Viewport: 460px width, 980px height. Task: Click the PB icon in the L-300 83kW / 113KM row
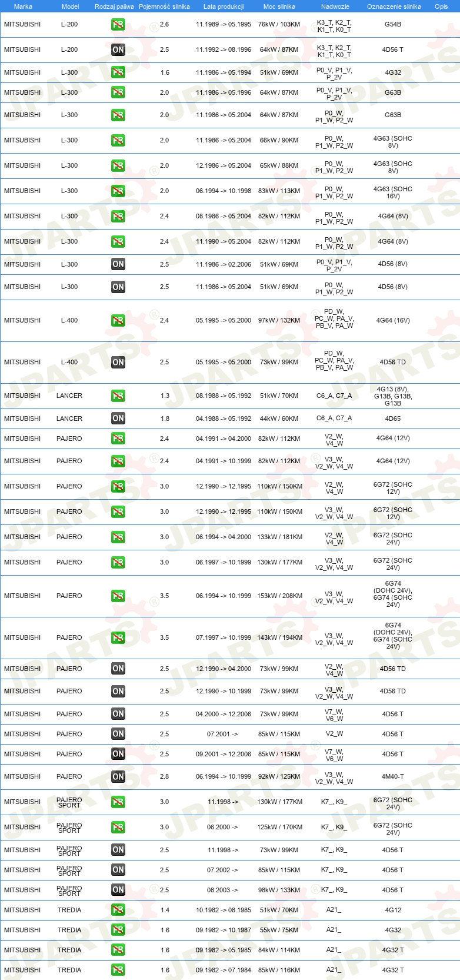(118, 191)
